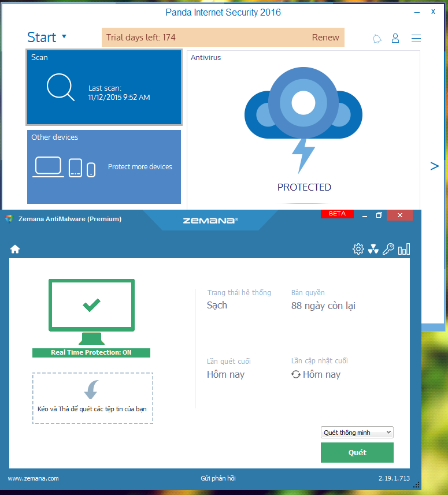Go to next Panda page arrow
The image size is (448, 495).
tap(434, 166)
